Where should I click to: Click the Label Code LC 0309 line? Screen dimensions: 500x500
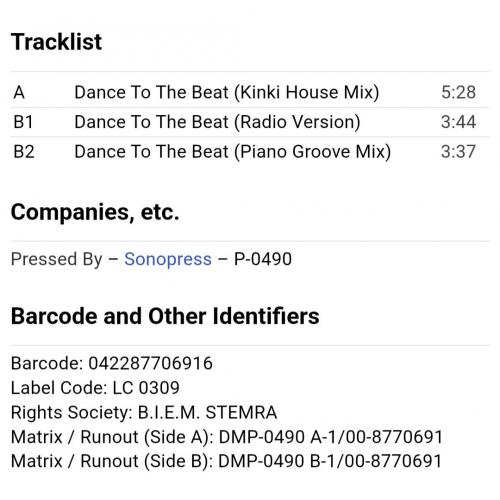[x=95, y=388]
